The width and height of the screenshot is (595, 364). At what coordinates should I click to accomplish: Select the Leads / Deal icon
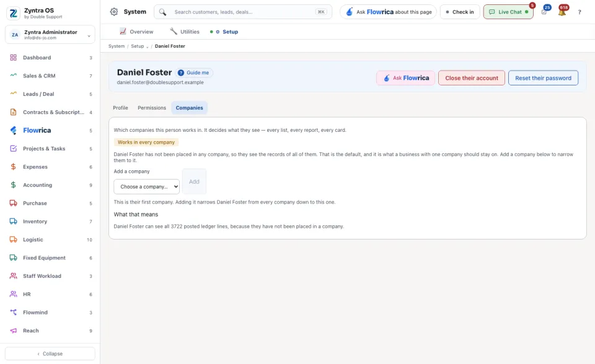coord(13,94)
